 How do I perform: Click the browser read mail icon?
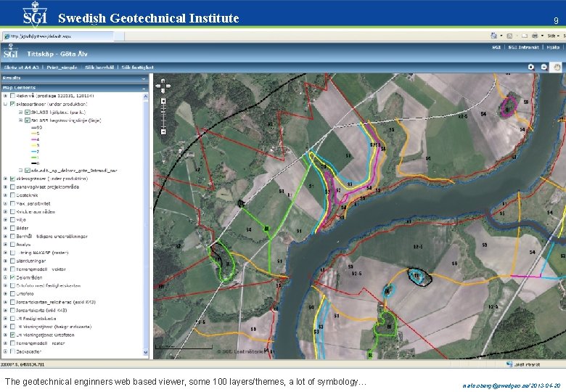(x=524, y=36)
